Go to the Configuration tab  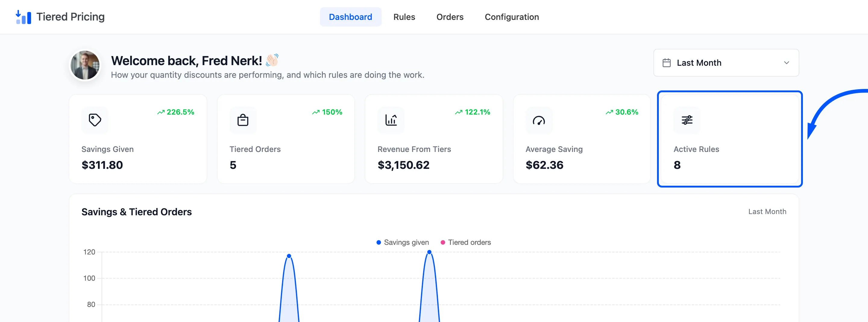[511, 17]
